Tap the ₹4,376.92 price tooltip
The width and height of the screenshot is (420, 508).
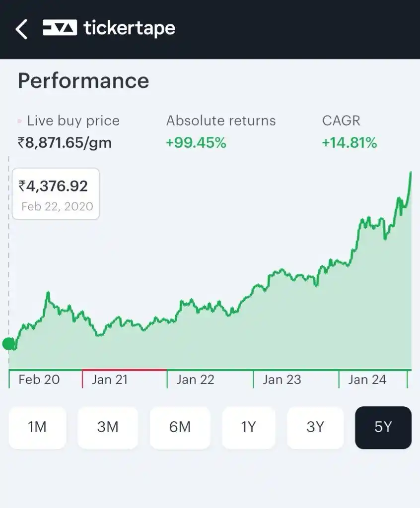(56, 193)
